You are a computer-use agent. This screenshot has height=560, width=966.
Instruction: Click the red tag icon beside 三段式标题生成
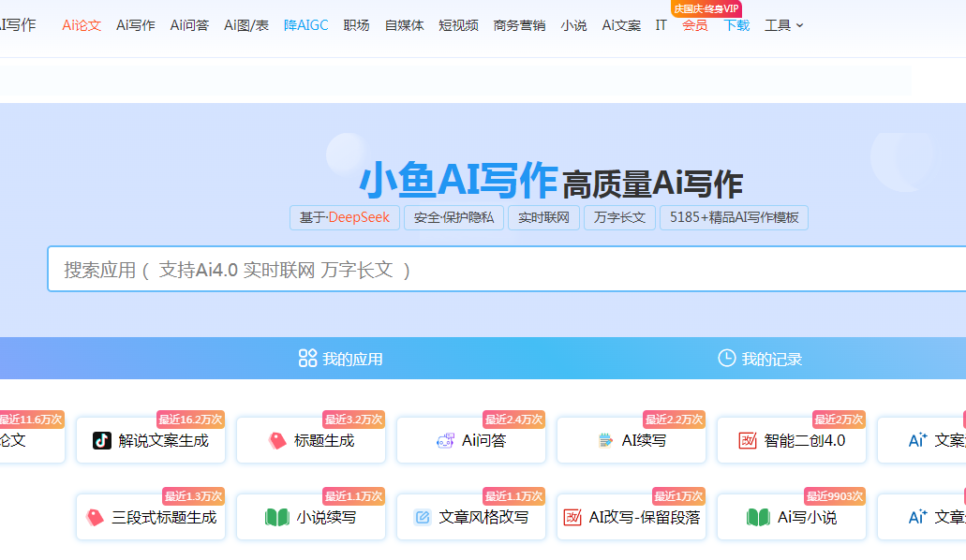tap(95, 518)
